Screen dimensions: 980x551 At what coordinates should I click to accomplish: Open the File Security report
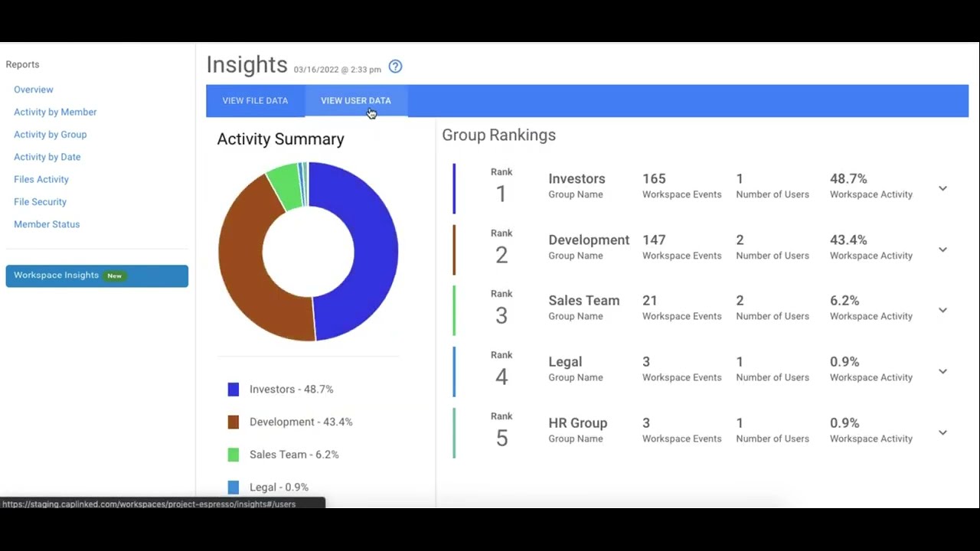(x=40, y=202)
